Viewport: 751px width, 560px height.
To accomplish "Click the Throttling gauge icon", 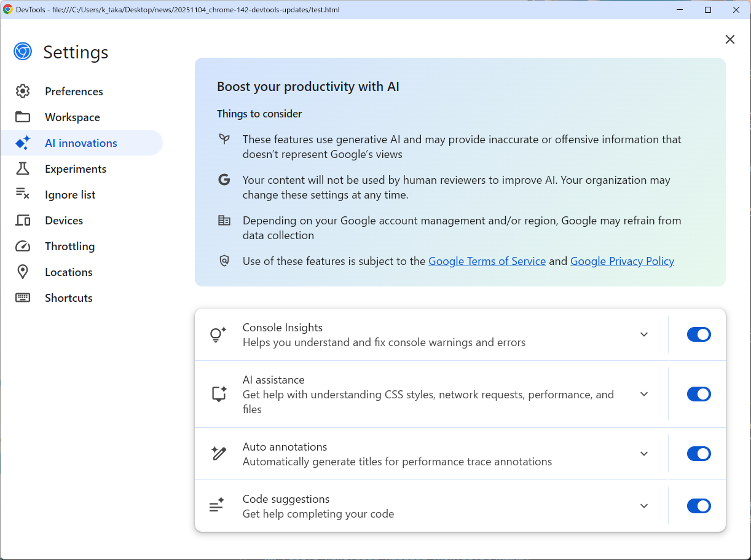I will click(23, 246).
